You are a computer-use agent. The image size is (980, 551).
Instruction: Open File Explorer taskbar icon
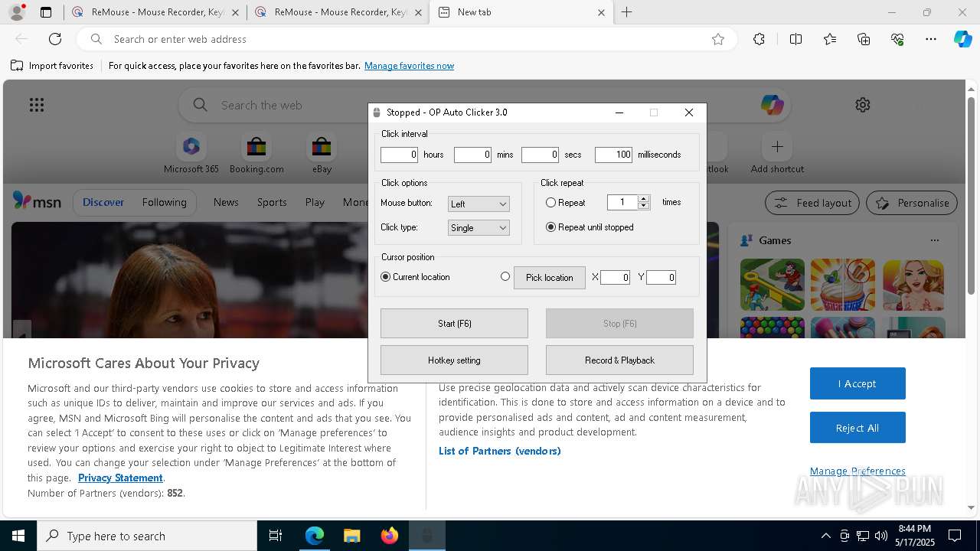(351, 536)
